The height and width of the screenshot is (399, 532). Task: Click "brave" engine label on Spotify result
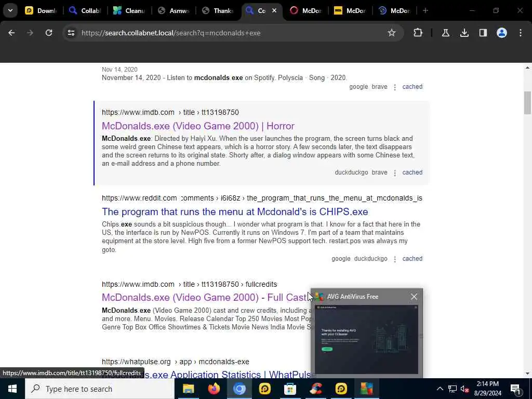tap(379, 87)
